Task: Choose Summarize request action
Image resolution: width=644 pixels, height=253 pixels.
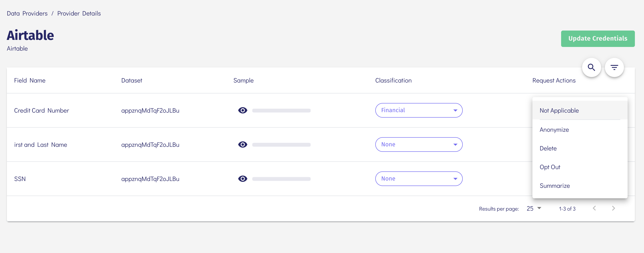Action: click(580, 186)
